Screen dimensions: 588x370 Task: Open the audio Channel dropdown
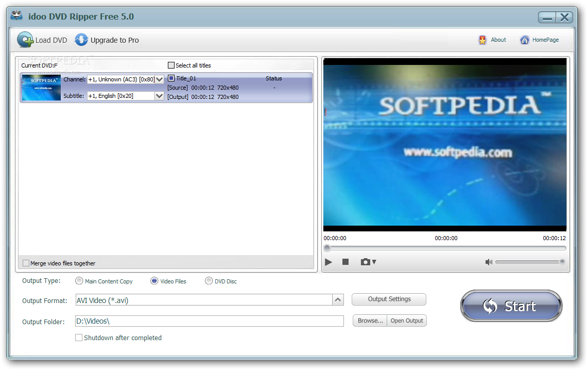160,79
